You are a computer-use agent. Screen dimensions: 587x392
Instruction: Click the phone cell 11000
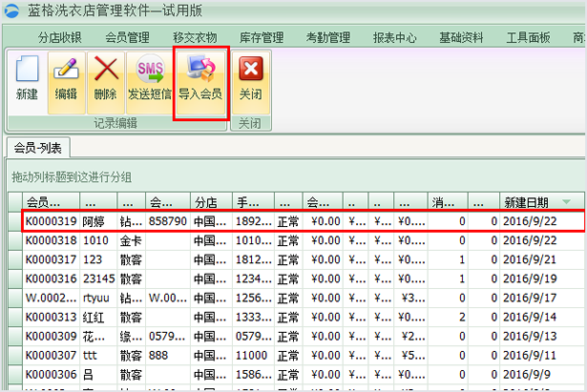point(252,356)
